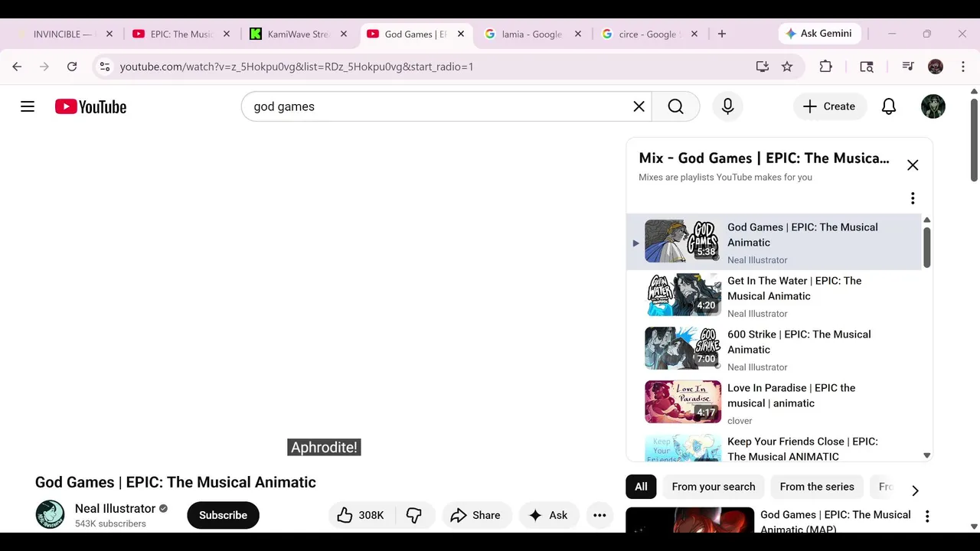Open the side panel search icon

coord(867,67)
